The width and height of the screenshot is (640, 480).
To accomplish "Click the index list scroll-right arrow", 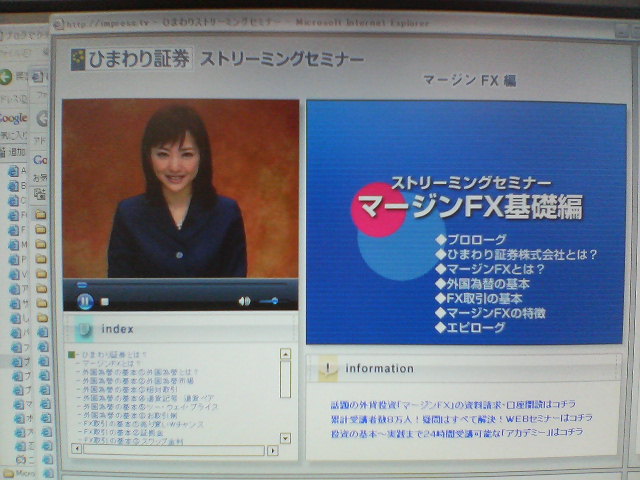I will coord(272,450).
